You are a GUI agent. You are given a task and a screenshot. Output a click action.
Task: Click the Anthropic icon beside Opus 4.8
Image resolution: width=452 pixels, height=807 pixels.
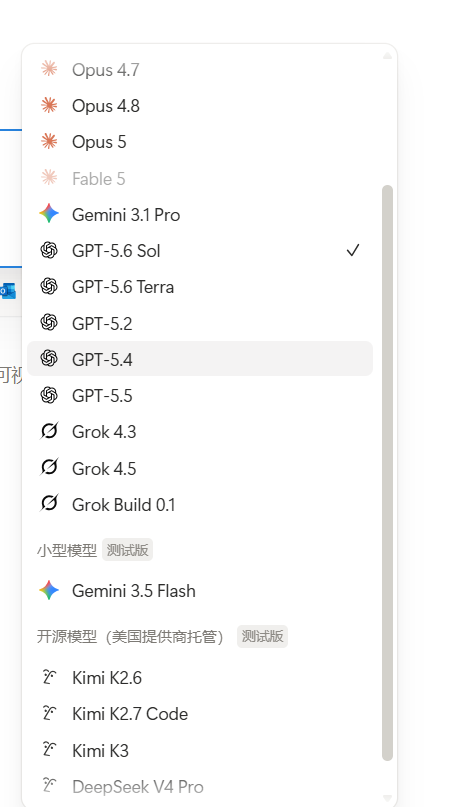49,106
